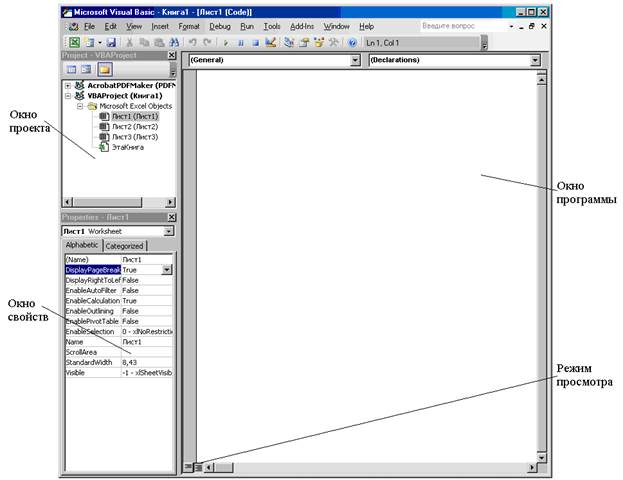
Task: Click the VBA icon left of File menu
Action: click(74, 27)
